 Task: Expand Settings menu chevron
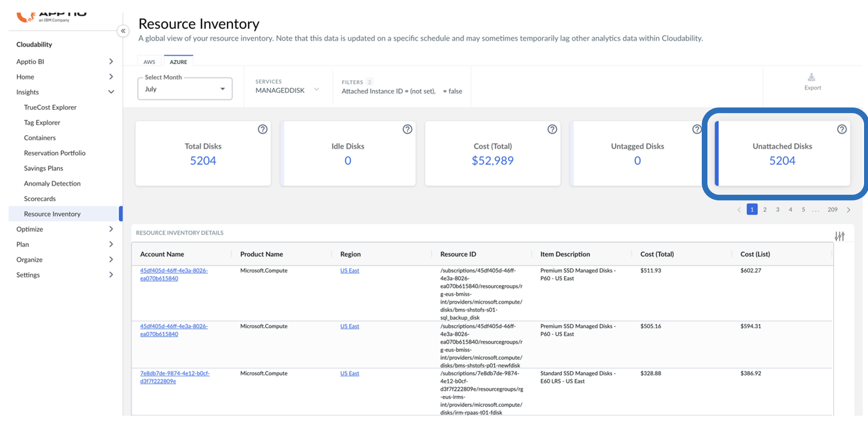click(x=111, y=275)
